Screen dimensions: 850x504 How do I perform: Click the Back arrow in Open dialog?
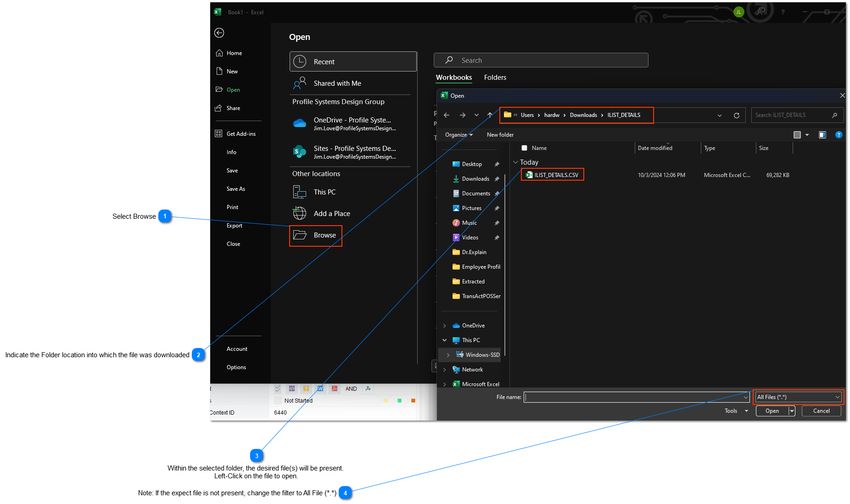point(447,115)
